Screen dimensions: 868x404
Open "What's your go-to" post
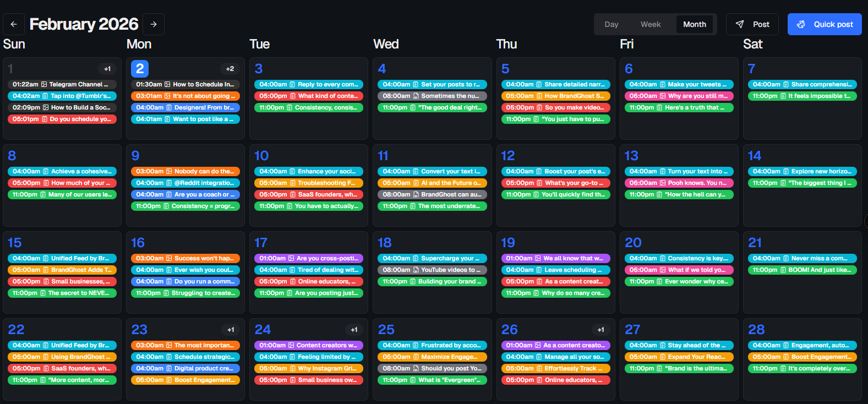click(x=556, y=183)
